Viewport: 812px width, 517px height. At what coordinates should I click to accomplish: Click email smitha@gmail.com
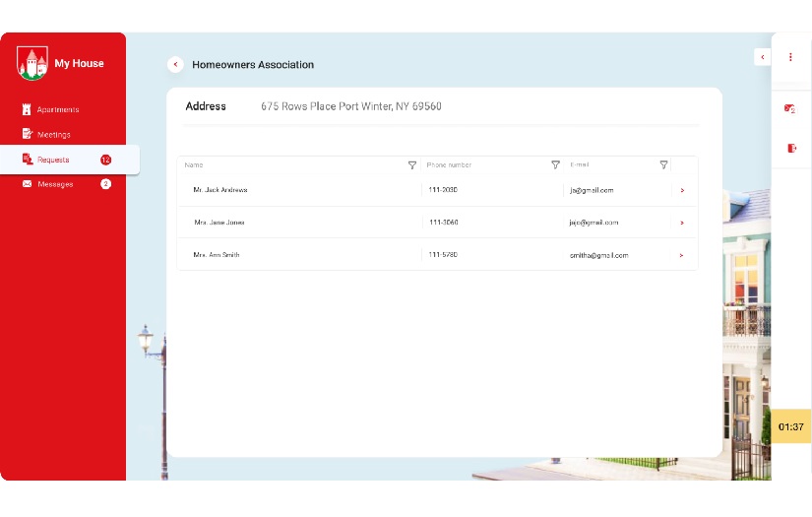tap(598, 255)
